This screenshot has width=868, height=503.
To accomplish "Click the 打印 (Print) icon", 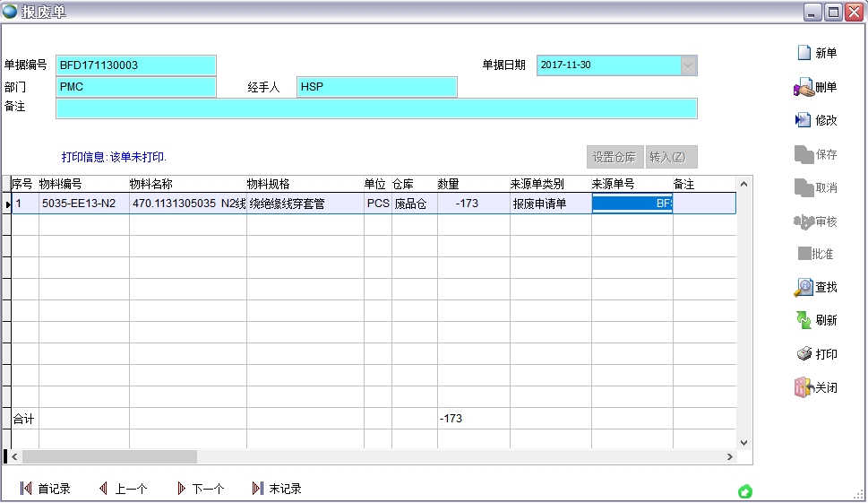I will pos(804,354).
